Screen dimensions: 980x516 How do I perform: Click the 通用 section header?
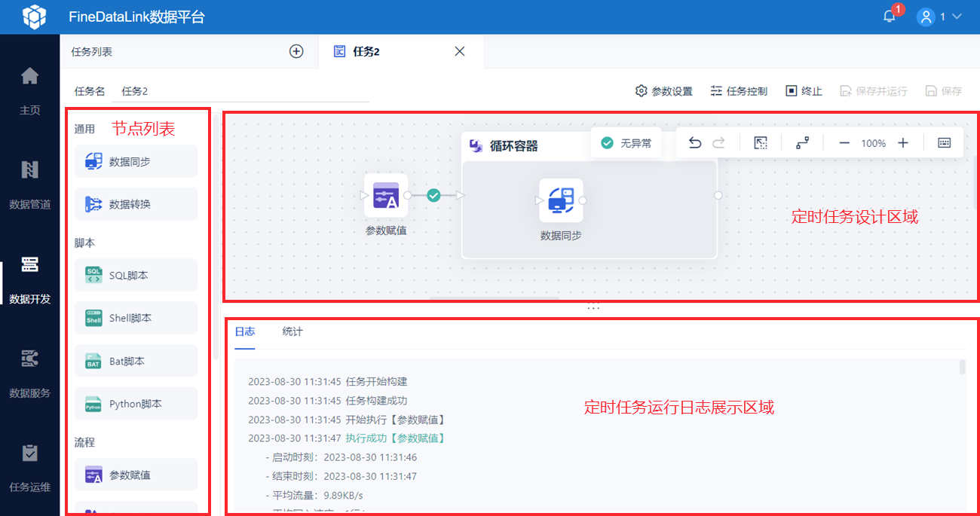click(84, 129)
